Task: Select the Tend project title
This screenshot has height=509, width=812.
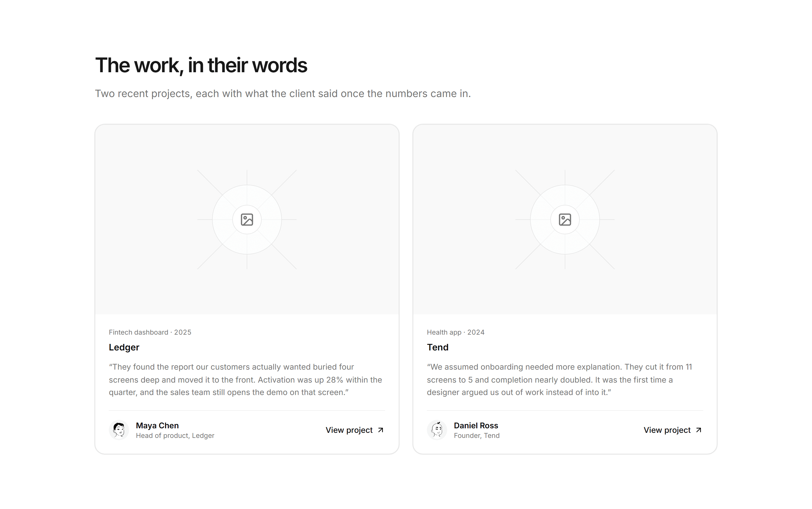Action: pyautogui.click(x=437, y=347)
